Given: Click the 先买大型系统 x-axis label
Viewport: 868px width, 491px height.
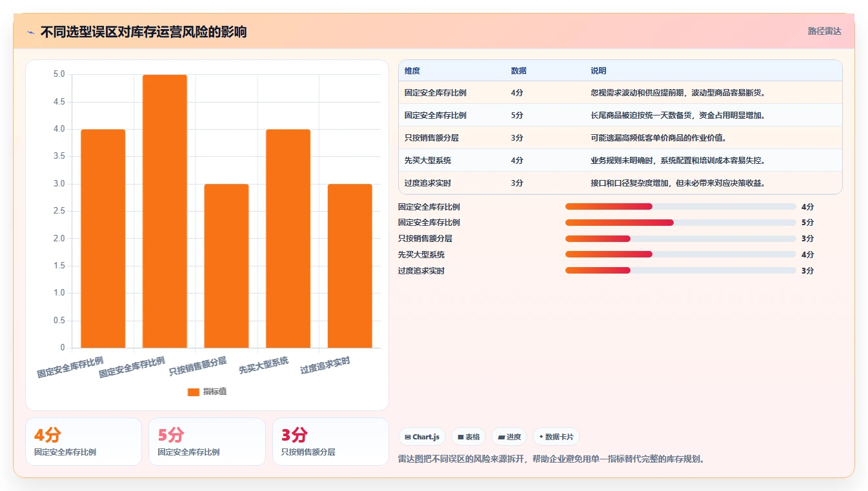Looking at the screenshot, I should (x=264, y=365).
